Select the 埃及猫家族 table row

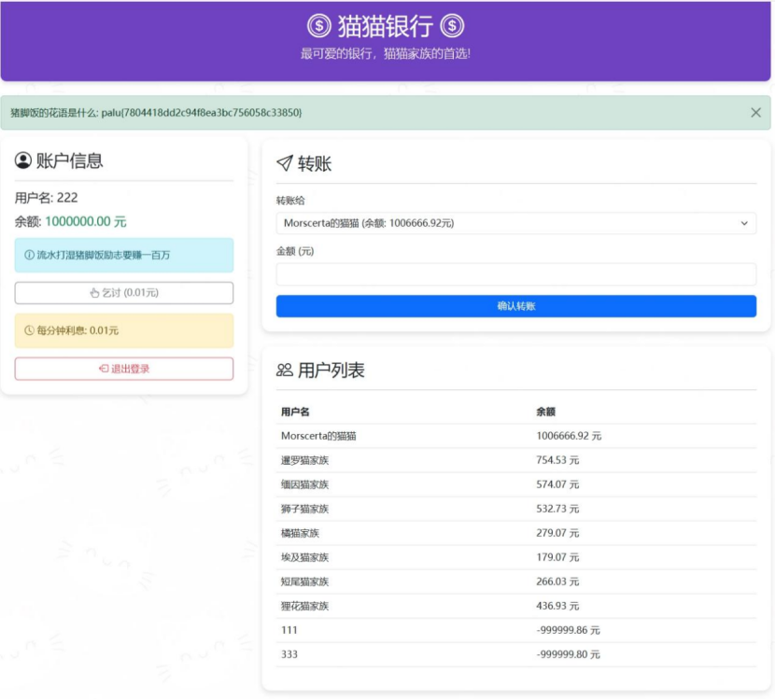tap(515, 557)
